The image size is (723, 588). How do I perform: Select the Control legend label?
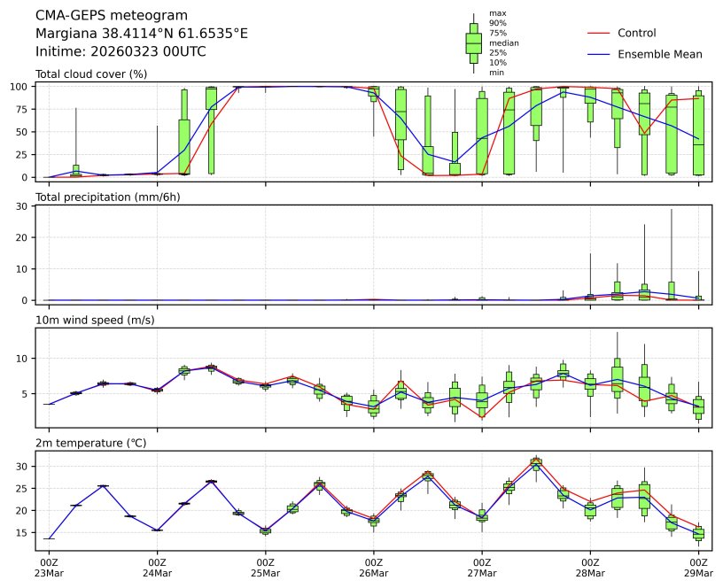click(636, 34)
